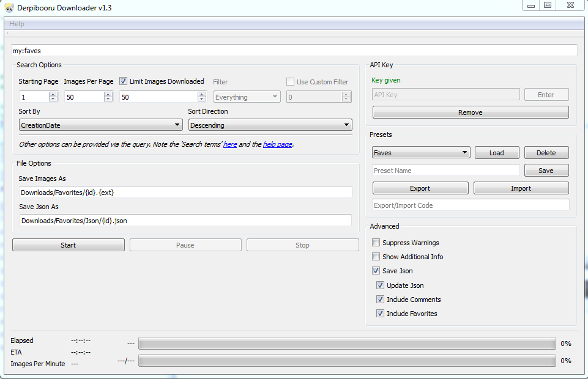Save the current preset

[x=546, y=170]
